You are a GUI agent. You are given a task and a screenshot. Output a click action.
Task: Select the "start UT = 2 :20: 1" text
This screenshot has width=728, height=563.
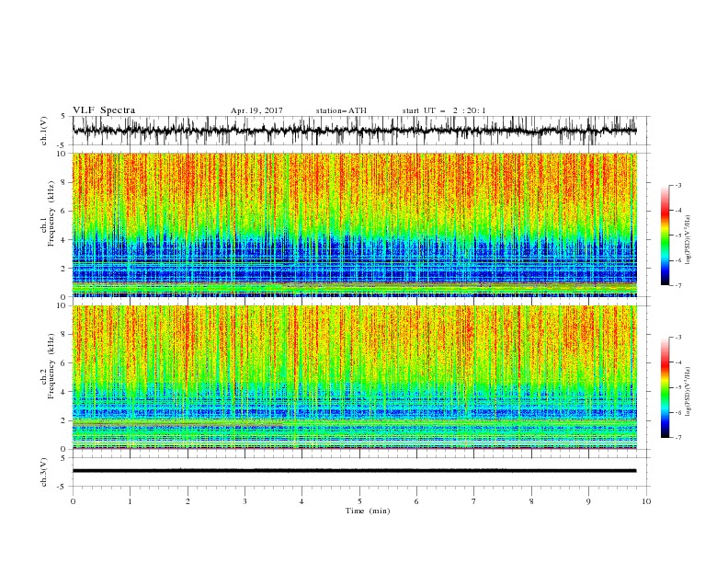point(444,110)
